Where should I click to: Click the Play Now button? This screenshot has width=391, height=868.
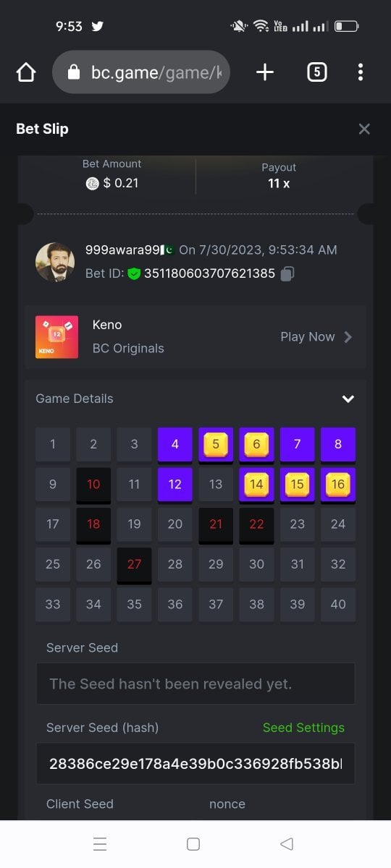point(316,337)
